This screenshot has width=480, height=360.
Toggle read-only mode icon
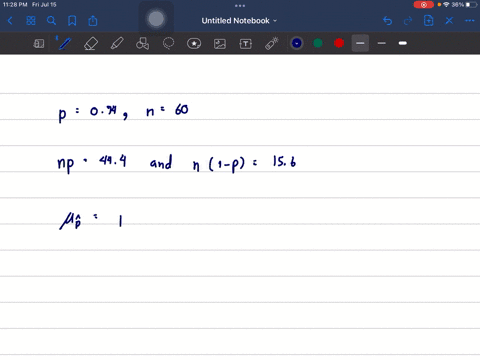coord(39,44)
